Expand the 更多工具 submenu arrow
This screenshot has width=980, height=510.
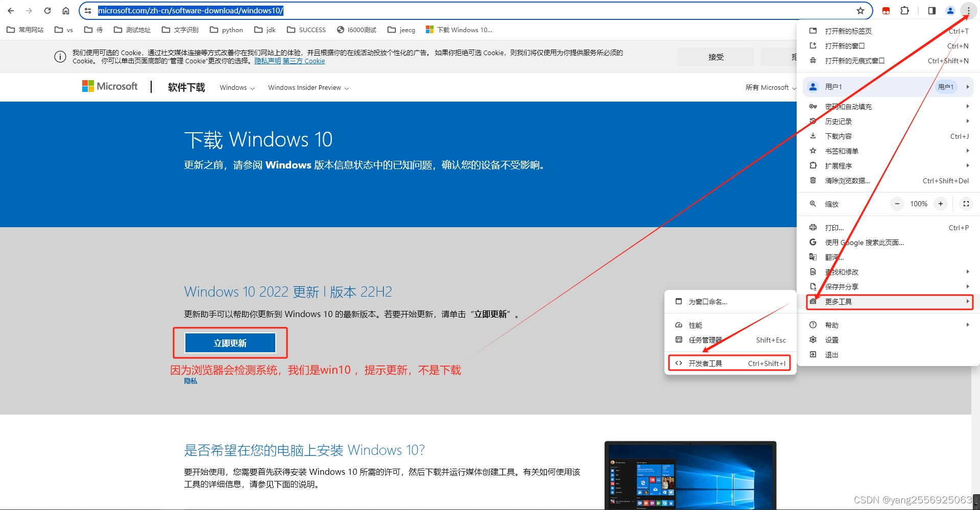[968, 301]
